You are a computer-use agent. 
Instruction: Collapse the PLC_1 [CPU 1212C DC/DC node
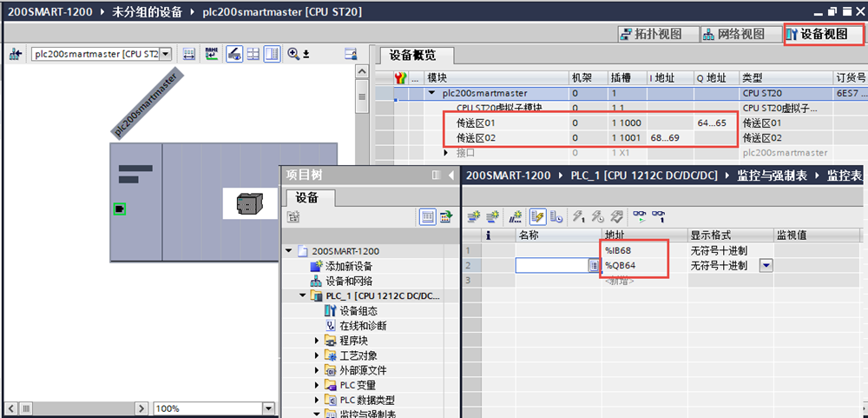pyautogui.click(x=302, y=296)
